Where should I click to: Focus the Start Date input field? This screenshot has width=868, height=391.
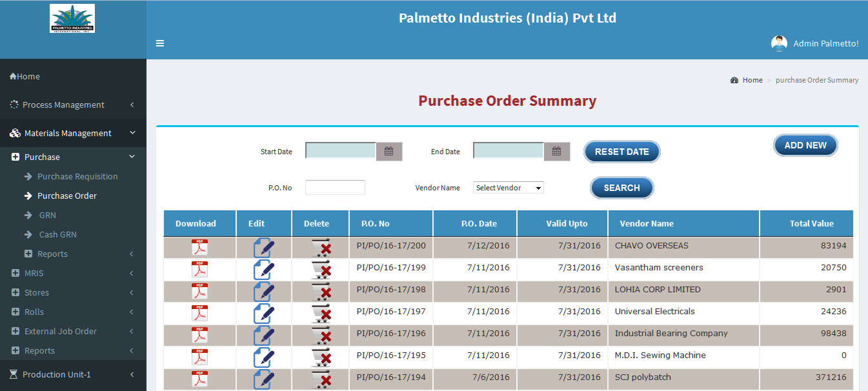(341, 152)
